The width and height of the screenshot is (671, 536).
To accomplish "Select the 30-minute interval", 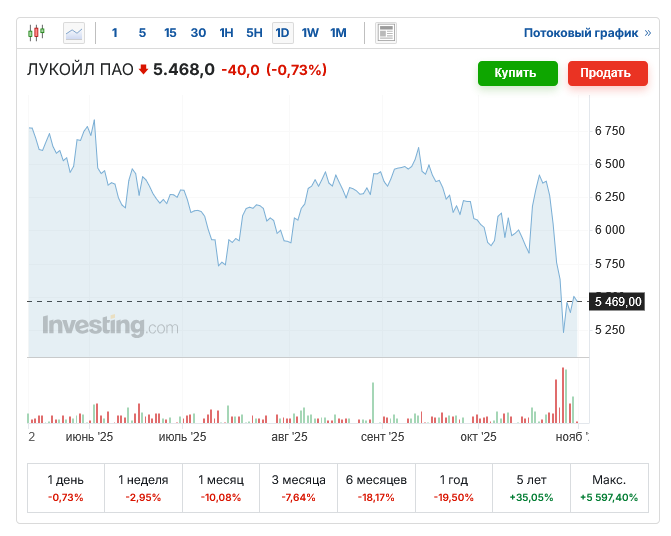I will [198, 33].
